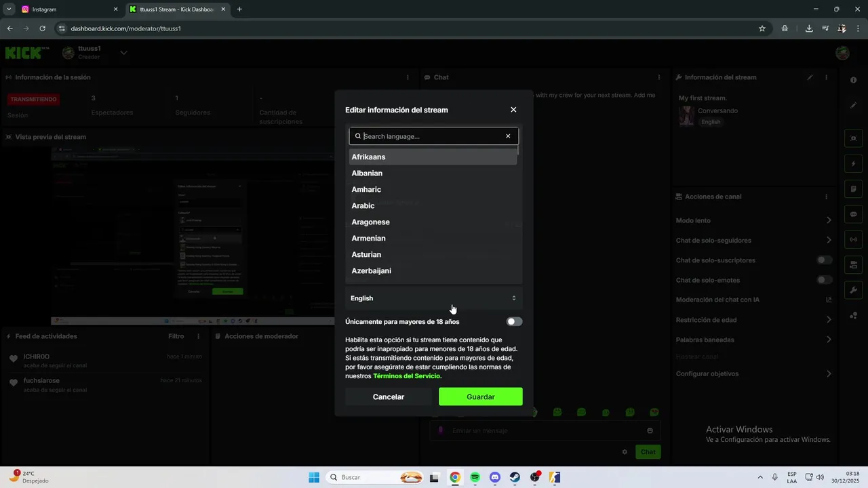This screenshot has width=868, height=488.
Task: Open Discord from the taskbar
Action: click(495, 477)
